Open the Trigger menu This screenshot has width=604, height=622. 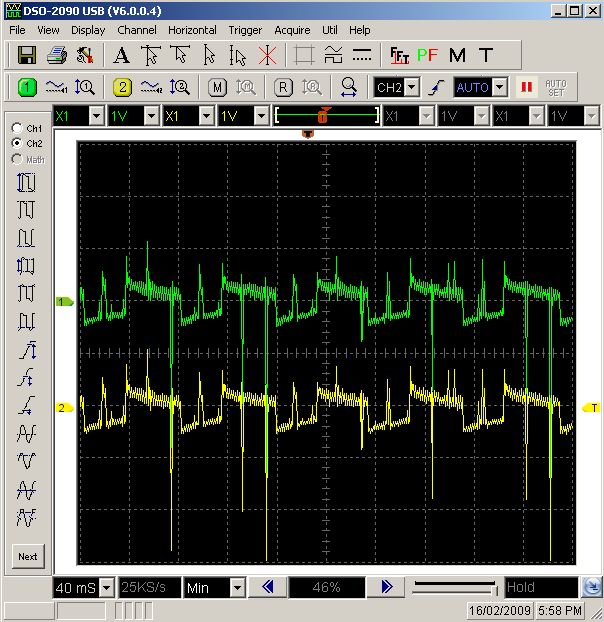(x=245, y=31)
